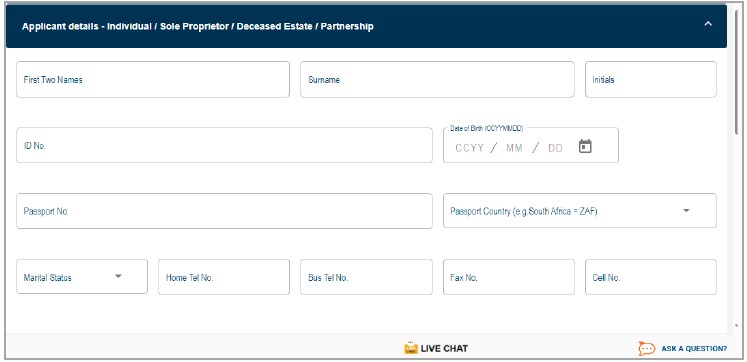Screen dimensions: 747x362
Task: Focus the Home Tel No. field
Action: [224, 277]
